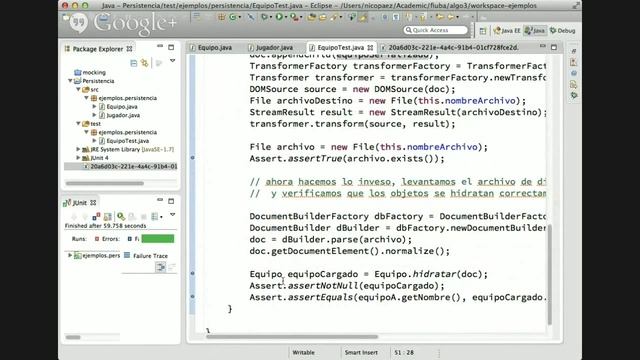
Task: Click the Failure Trace label
Action: pyautogui.click(x=150, y=256)
